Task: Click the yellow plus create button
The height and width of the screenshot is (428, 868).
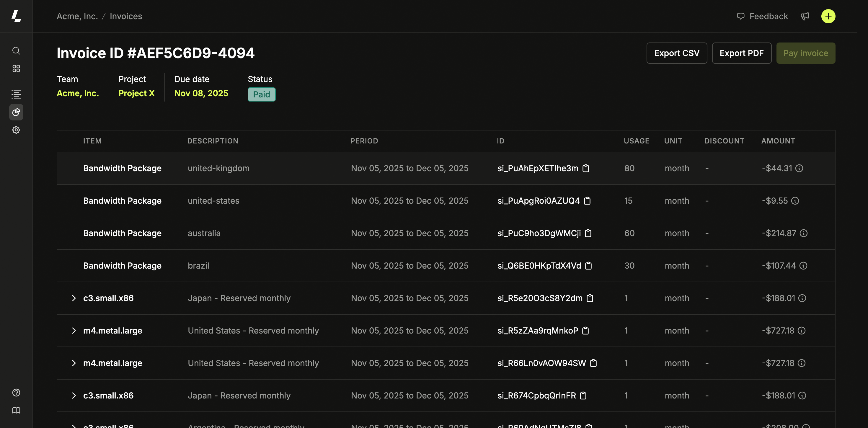Action: click(828, 16)
